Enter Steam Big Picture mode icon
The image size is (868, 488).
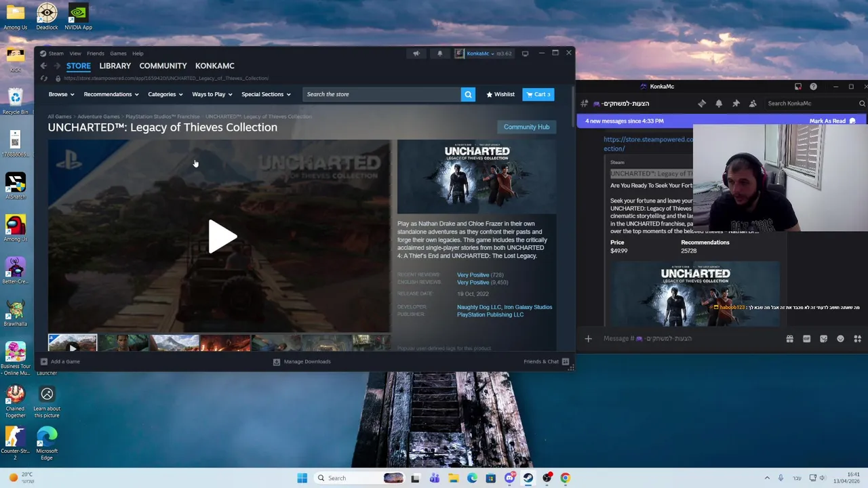click(x=525, y=54)
